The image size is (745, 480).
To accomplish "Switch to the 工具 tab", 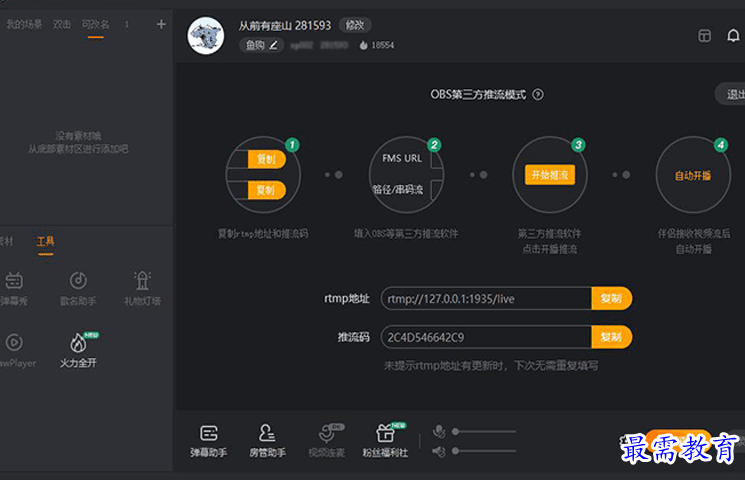I will click(x=46, y=241).
